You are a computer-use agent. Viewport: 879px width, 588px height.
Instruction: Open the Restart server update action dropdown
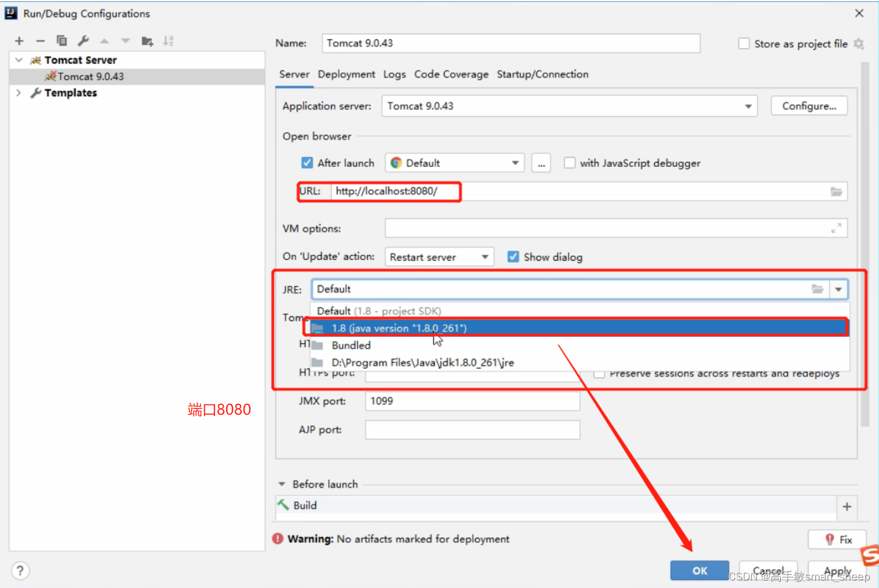pyautogui.click(x=439, y=257)
